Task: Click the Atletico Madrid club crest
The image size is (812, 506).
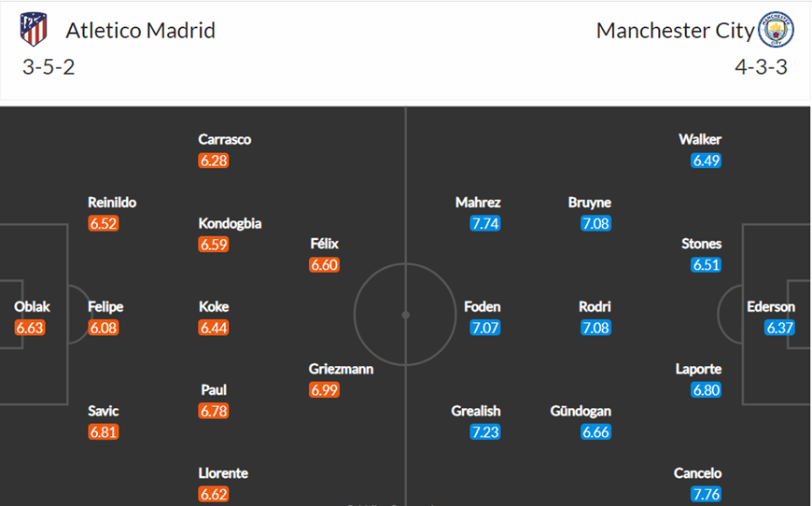Action: coord(34,30)
